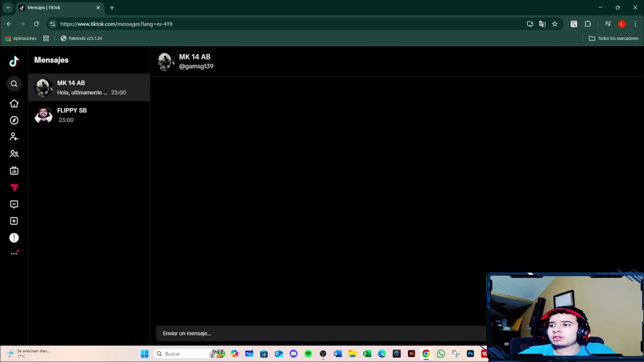Image resolution: width=644 pixels, height=362 pixels.
Task: Open the 'Todos los marcadores' folder
Action: point(613,38)
